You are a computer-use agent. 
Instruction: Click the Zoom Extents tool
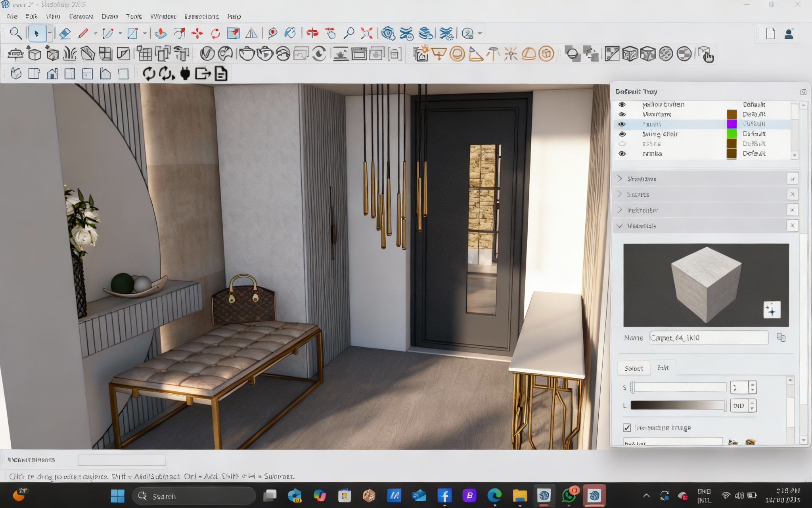click(367, 33)
